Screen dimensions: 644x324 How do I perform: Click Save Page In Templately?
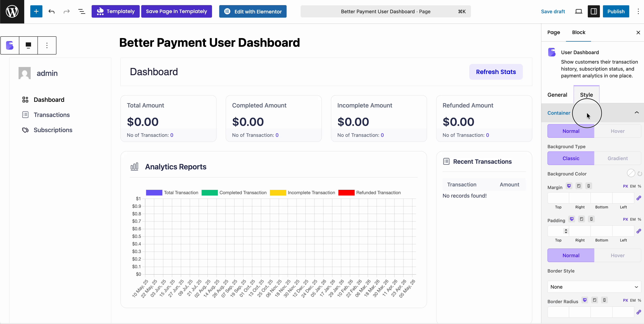pyautogui.click(x=176, y=12)
